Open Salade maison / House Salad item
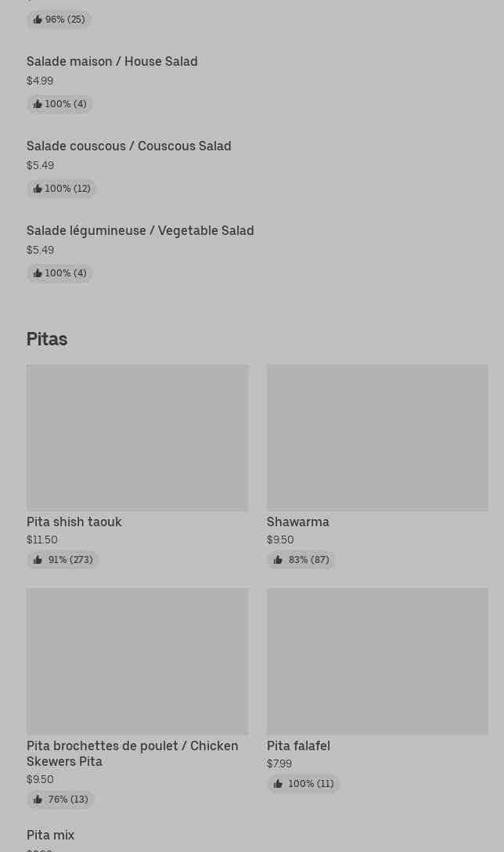 click(x=112, y=62)
